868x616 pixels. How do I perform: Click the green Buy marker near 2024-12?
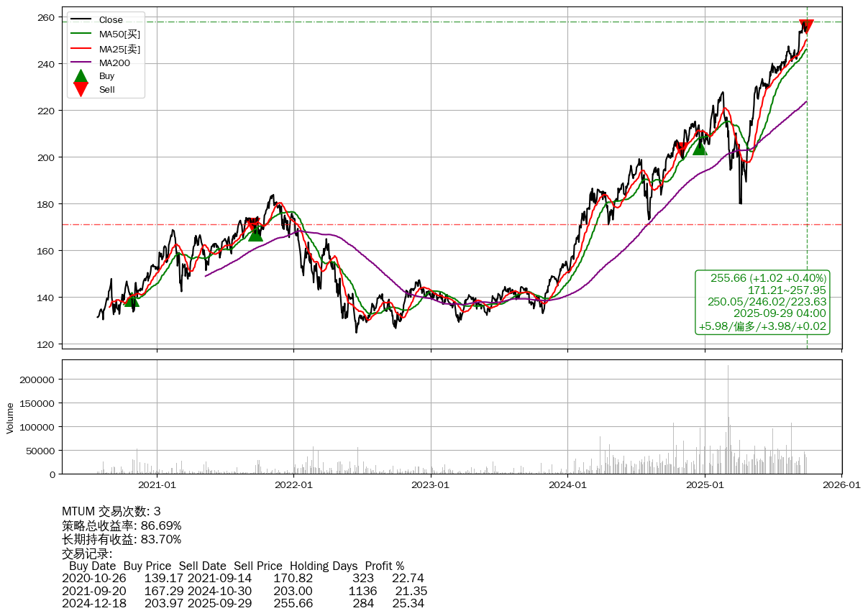click(x=699, y=147)
